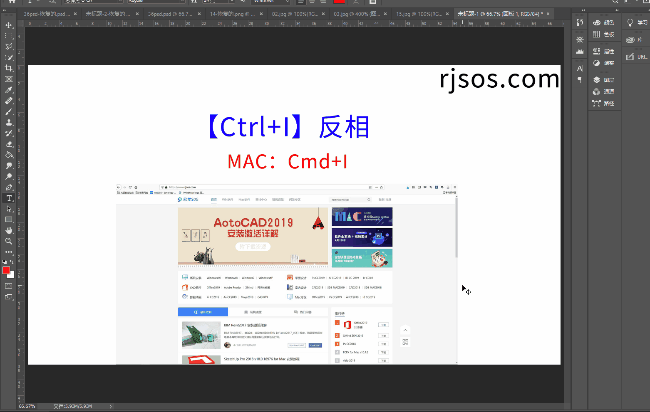The image size is (650, 412).
Task: Open the Properties (属性) panel
Action: coord(604,51)
